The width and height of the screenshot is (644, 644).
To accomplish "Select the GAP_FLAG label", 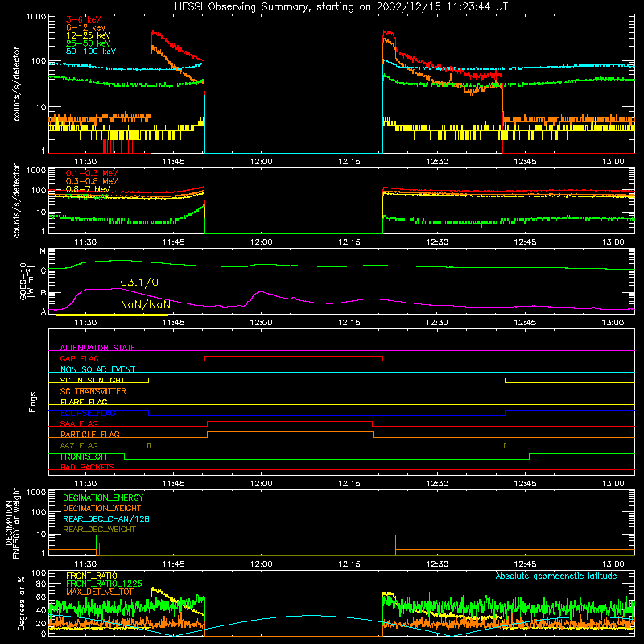I will 79,358.
